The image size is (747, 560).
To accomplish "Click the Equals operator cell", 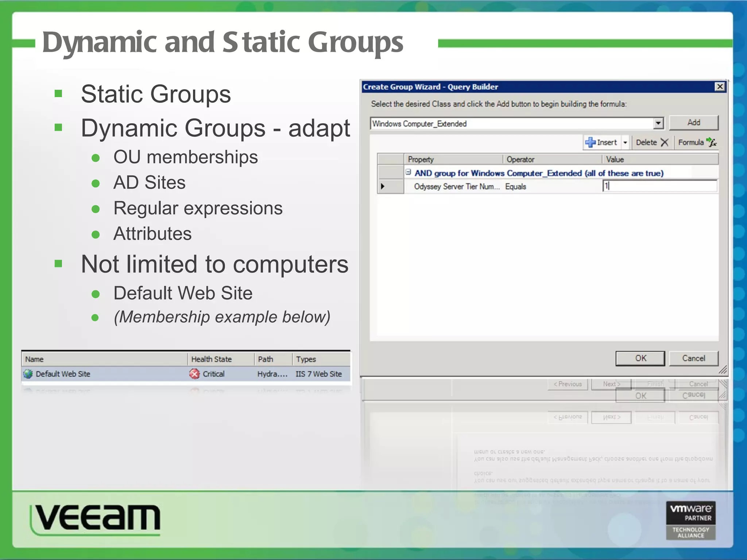I will pos(515,186).
